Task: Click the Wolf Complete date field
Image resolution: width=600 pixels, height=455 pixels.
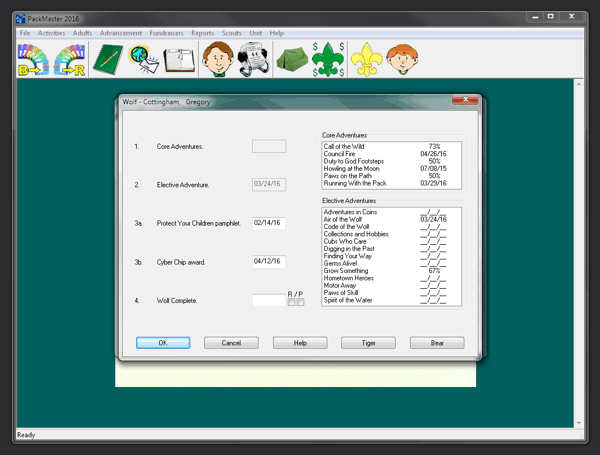Action: point(269,300)
